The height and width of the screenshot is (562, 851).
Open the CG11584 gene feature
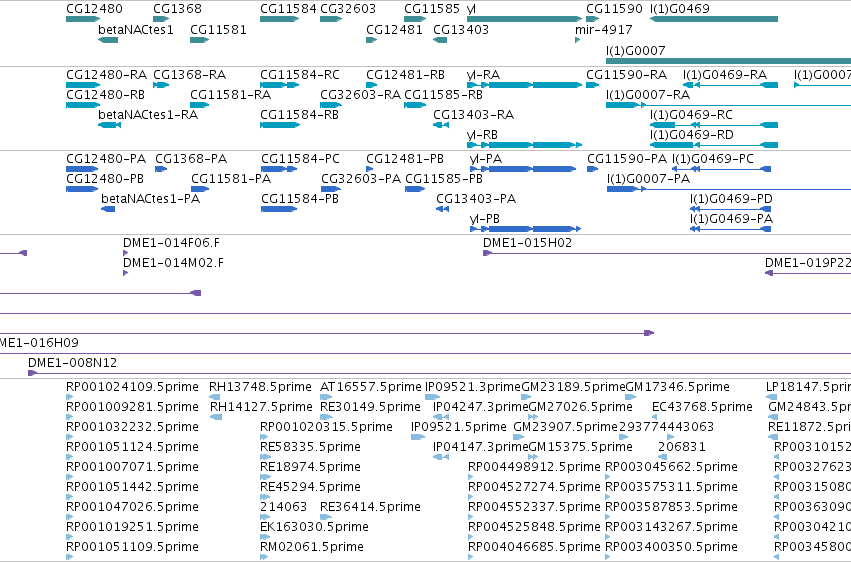(x=280, y=19)
